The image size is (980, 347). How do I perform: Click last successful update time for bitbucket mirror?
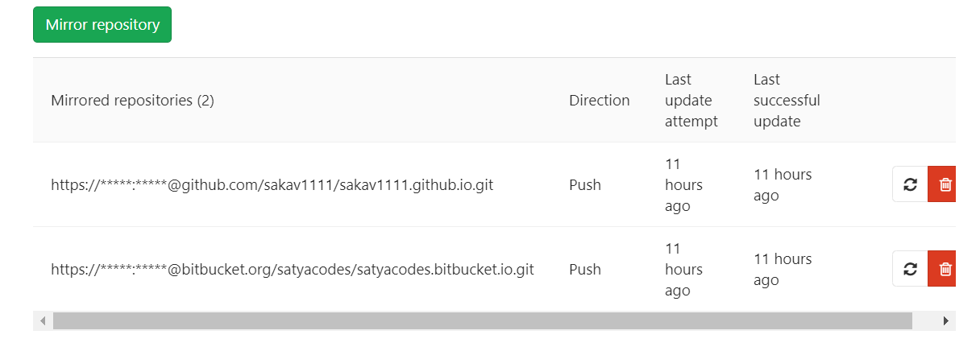pos(782,270)
